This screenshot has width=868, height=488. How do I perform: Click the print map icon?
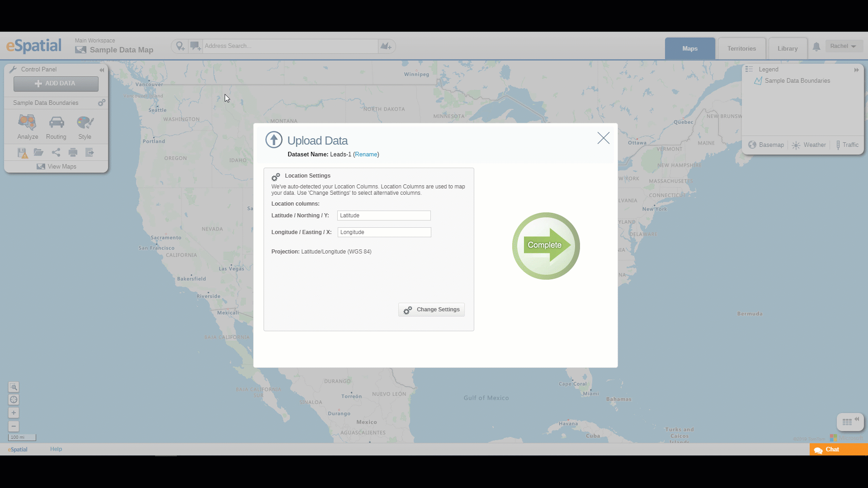pyautogui.click(x=73, y=152)
